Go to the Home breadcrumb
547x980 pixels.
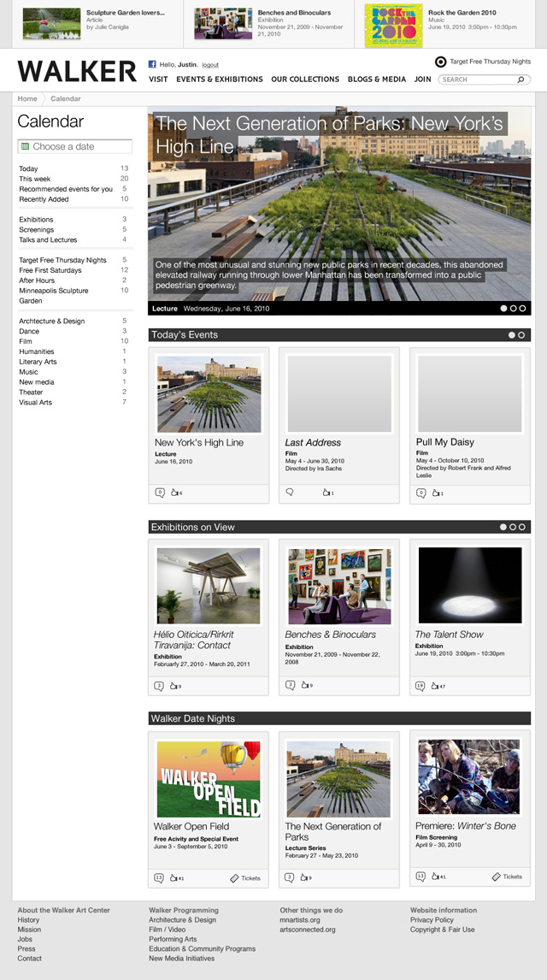pos(27,98)
